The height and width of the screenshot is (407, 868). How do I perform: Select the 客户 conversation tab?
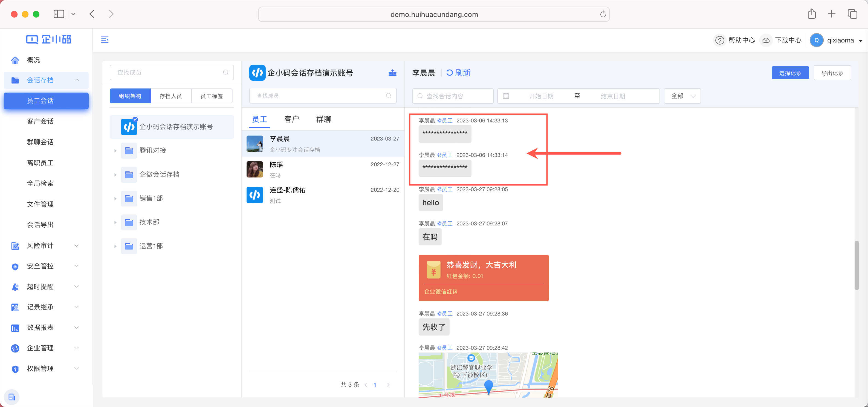tap(291, 119)
